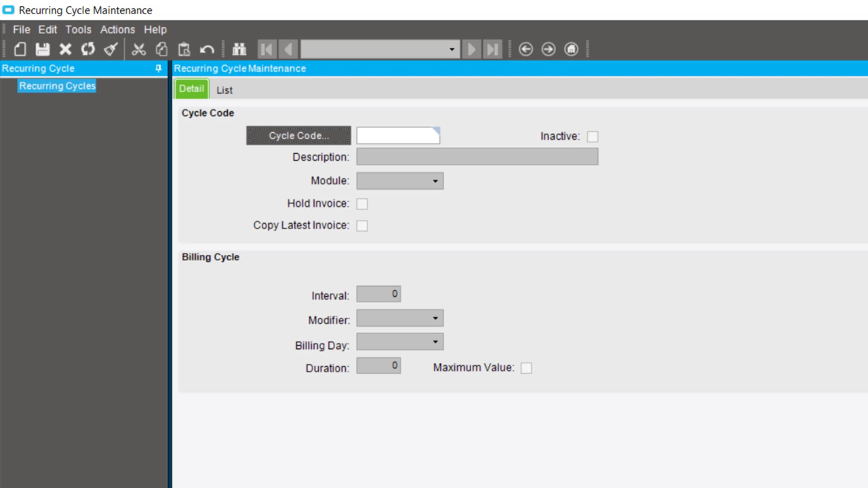Open the Find (binoculars) tool
The height and width of the screenshot is (488, 868).
[x=239, y=49]
